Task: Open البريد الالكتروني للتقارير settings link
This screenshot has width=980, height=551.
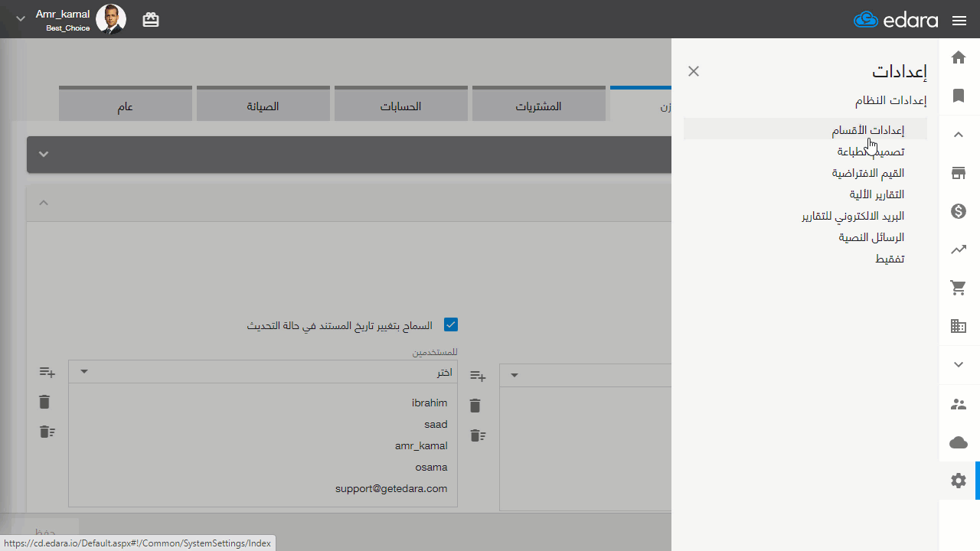Action: (853, 216)
